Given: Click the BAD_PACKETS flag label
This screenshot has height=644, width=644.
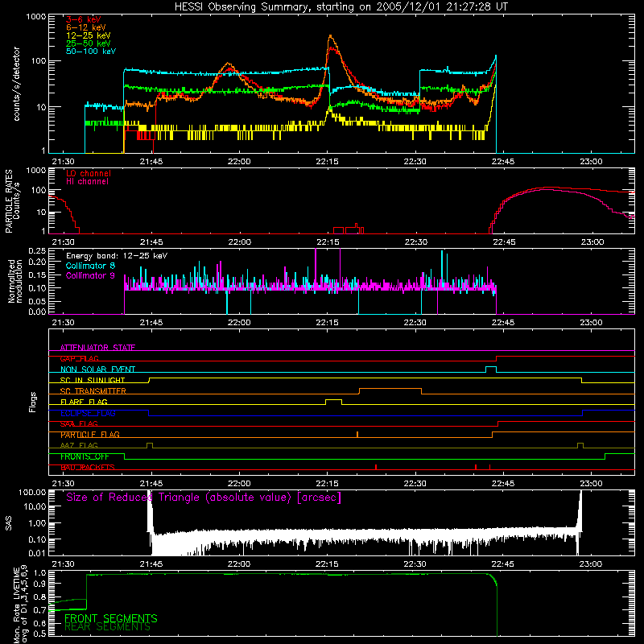Looking at the screenshot, I should 88,468.
